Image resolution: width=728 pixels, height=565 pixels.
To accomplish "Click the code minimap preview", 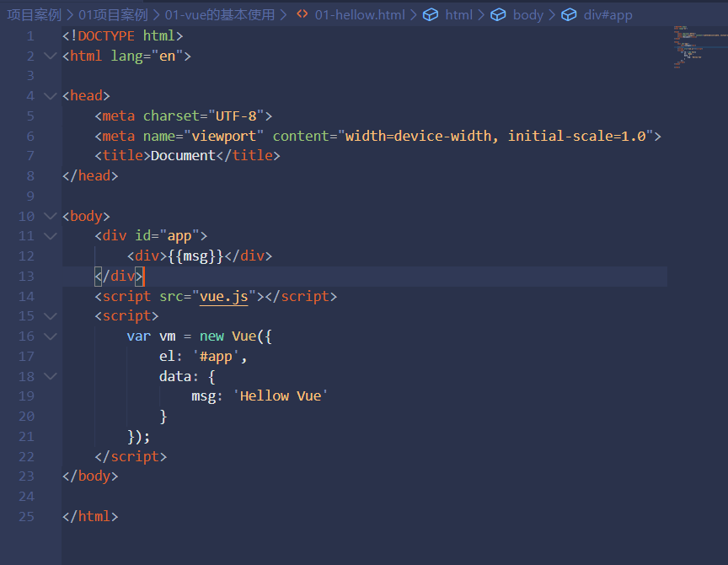I will click(x=700, y=47).
